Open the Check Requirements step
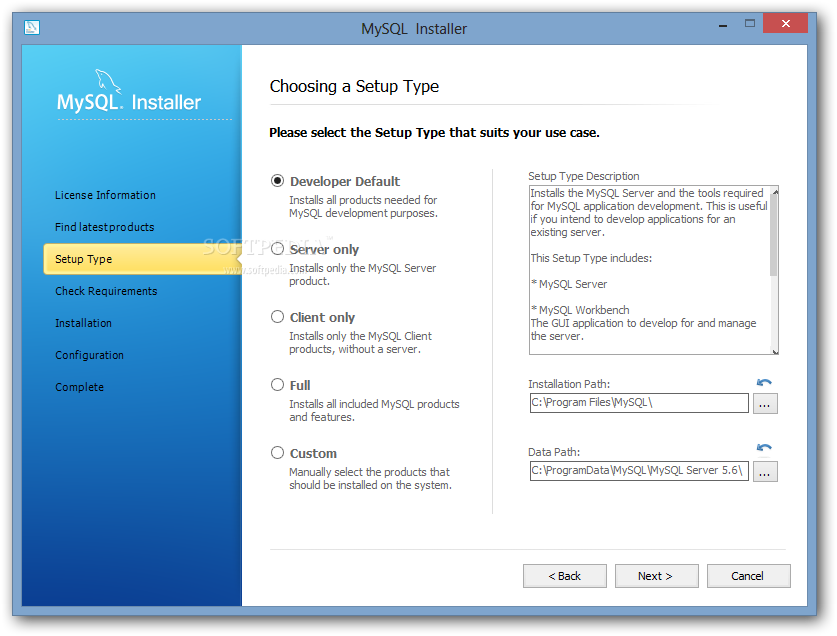This screenshot has width=837, height=636. coord(106,291)
